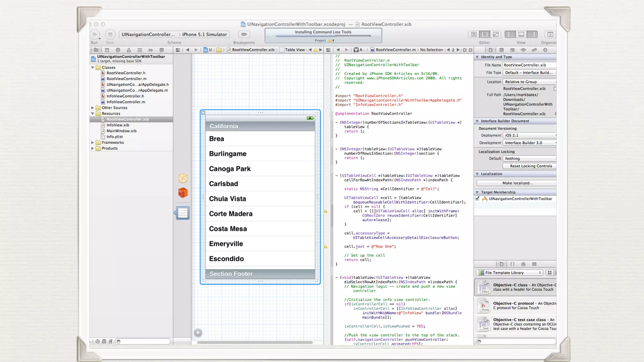644x362 pixels.
Task: Show the debug area
Action: pos(521,34)
